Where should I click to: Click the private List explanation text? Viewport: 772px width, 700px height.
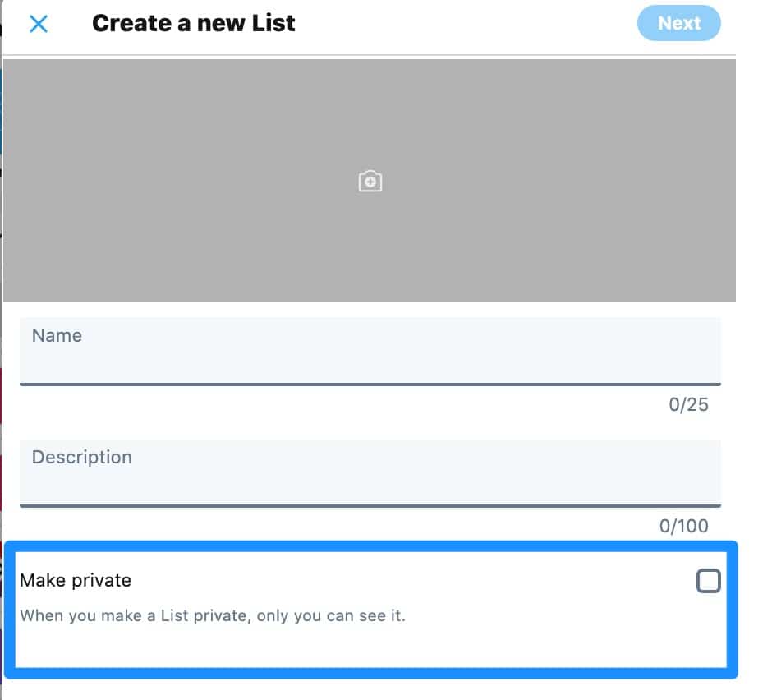pyautogui.click(x=213, y=615)
